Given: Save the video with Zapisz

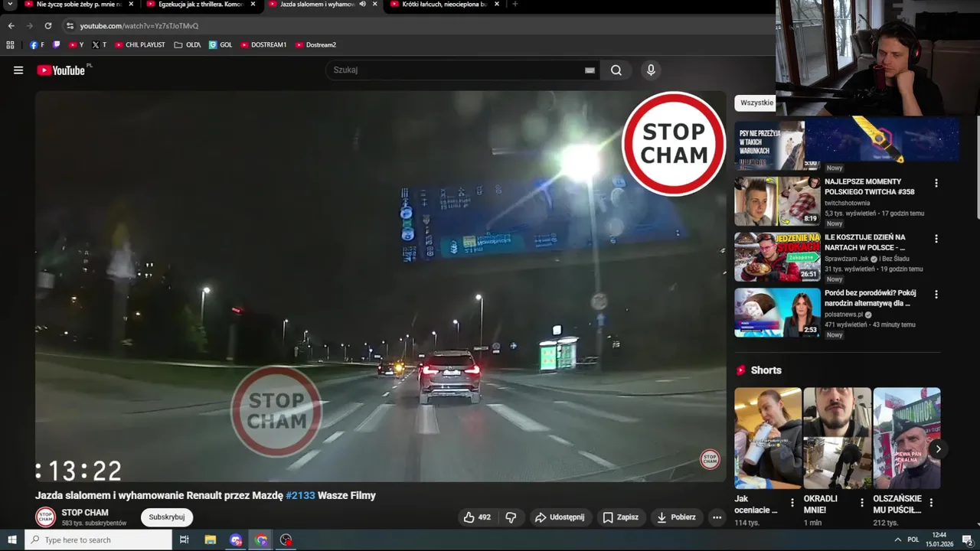Looking at the screenshot, I should [x=620, y=517].
